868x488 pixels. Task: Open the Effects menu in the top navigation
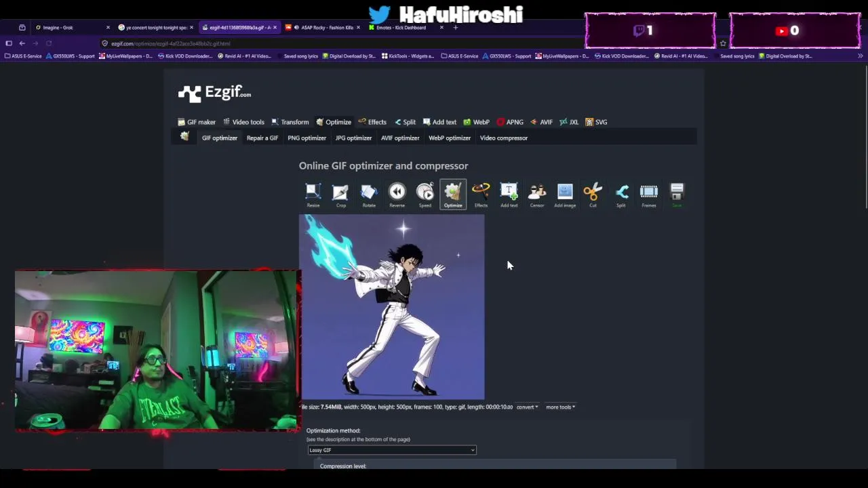click(372, 122)
